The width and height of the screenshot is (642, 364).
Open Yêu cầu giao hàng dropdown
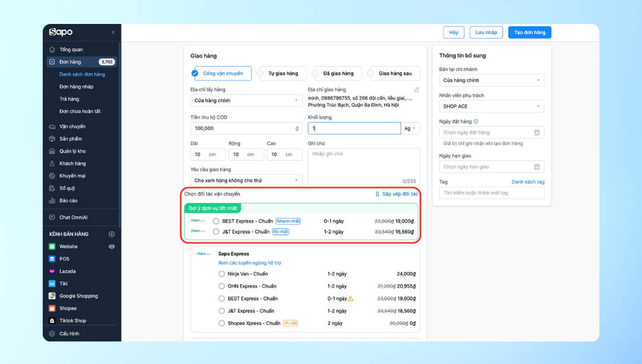click(x=246, y=180)
